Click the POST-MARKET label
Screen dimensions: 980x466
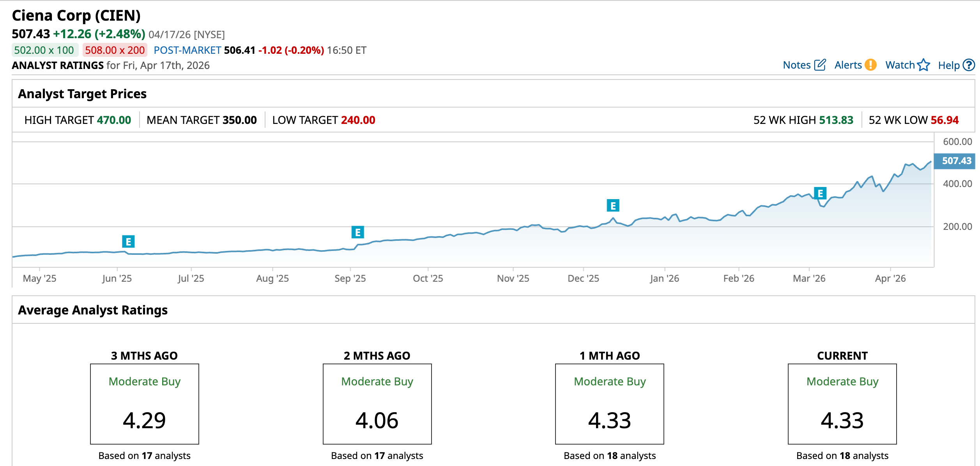pos(187,50)
